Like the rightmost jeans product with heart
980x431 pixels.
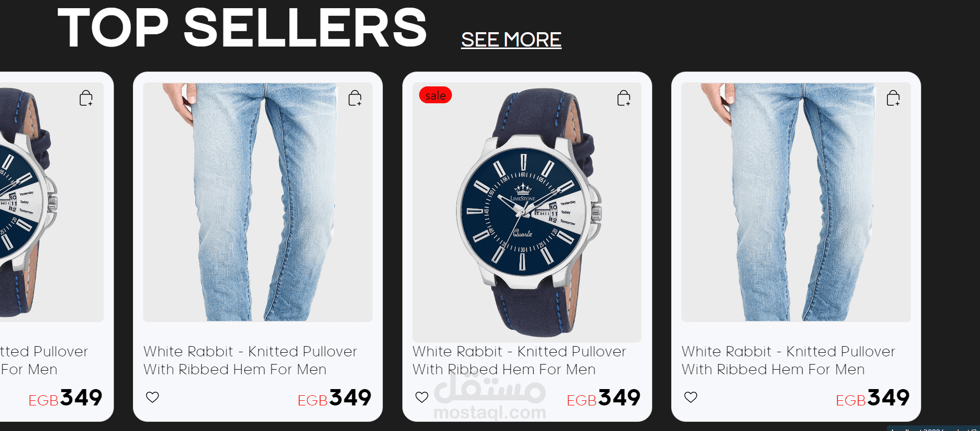pos(691,397)
